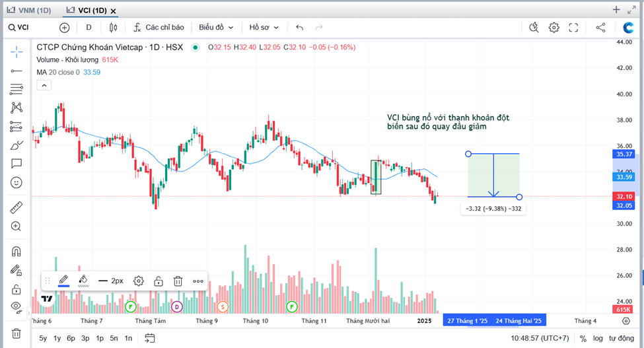This screenshot has height=348, width=644.
Task: Select the text annotation tool
Action: tap(17, 164)
